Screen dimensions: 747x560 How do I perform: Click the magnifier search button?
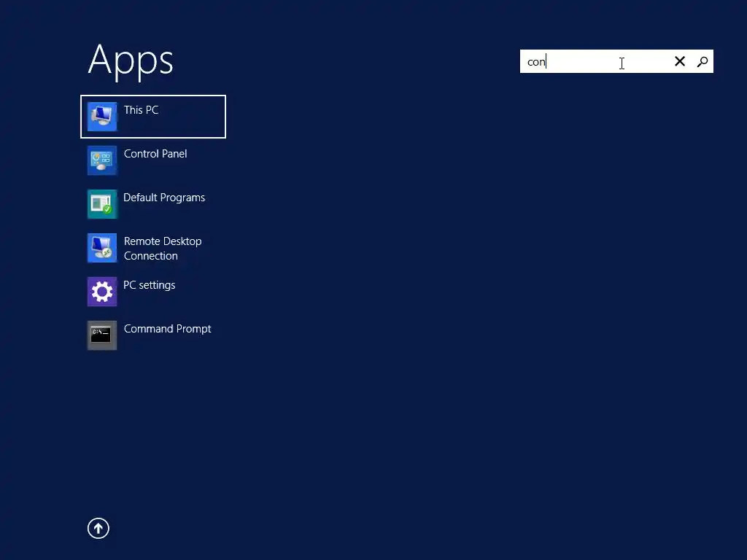703,61
